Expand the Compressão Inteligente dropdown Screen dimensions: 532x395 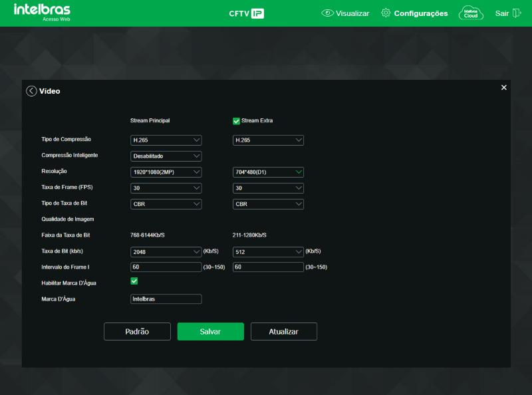coord(166,156)
